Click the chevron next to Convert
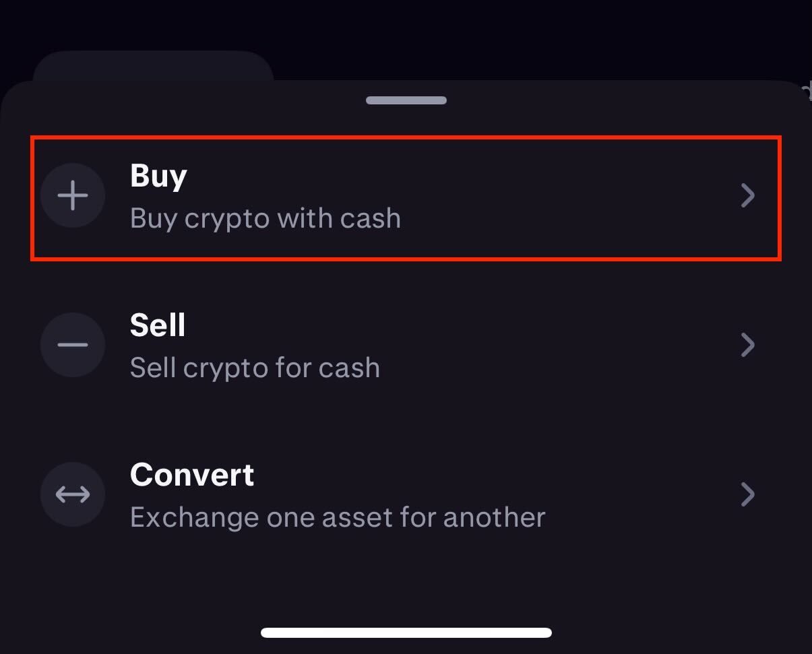 point(748,494)
